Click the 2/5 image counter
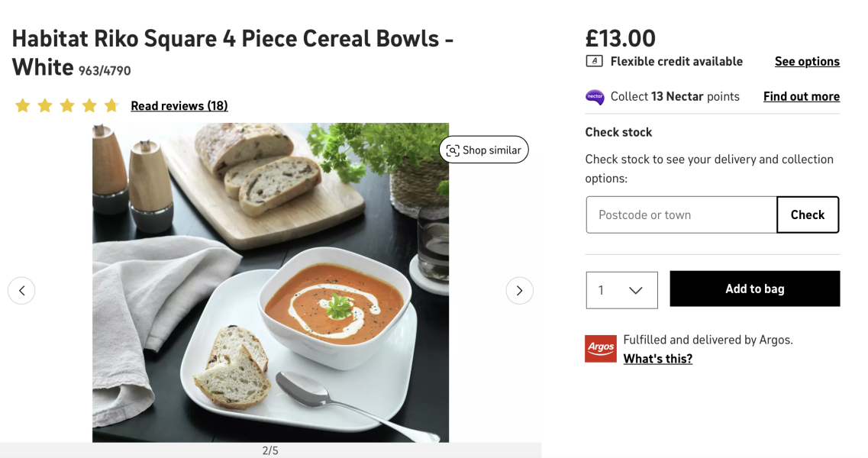This screenshot has height=458, width=868. [270, 450]
